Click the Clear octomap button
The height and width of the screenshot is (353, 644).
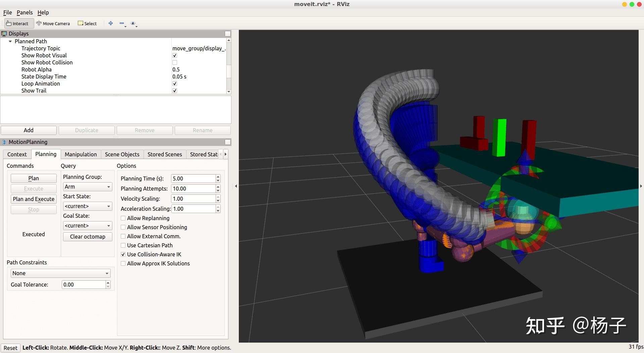point(88,237)
